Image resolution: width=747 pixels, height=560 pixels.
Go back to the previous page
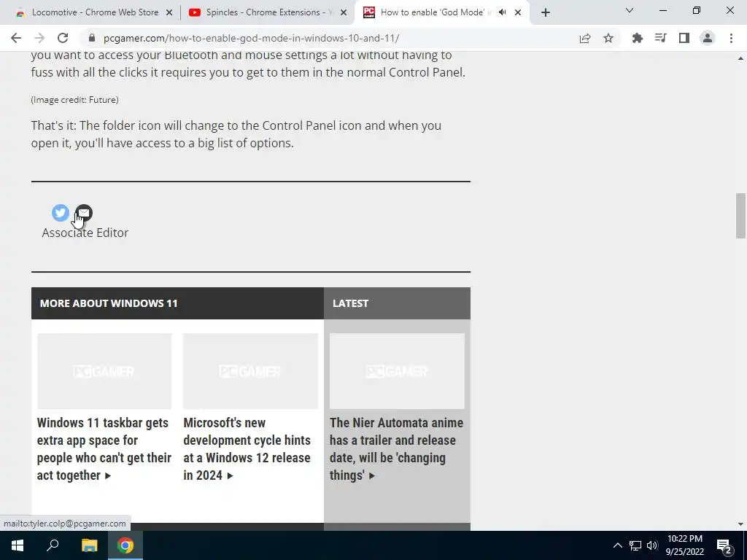click(16, 38)
